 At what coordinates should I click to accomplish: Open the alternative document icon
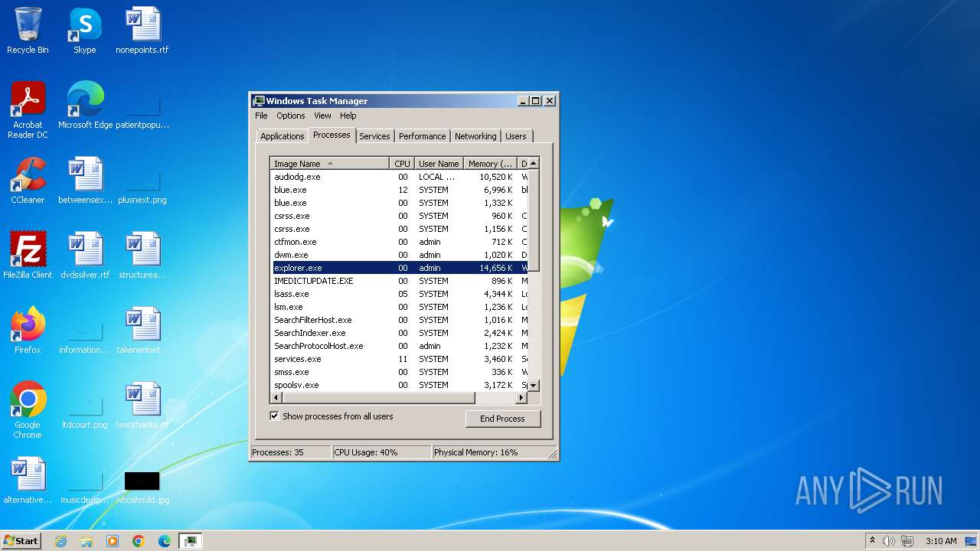point(28,481)
